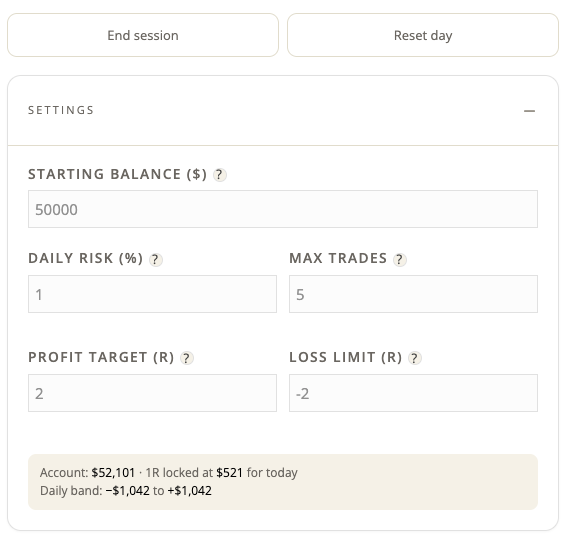
Task: Click the Profit Target help question mark
Action: (187, 358)
